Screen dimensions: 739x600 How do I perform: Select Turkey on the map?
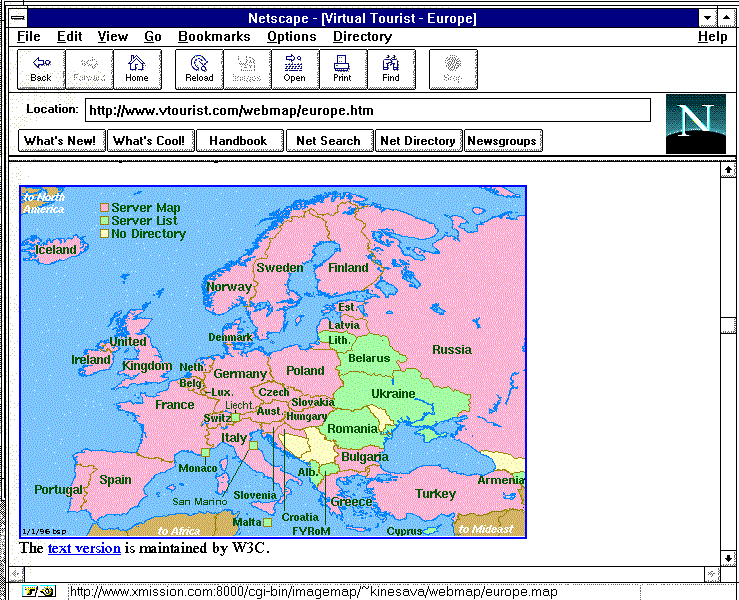435,493
